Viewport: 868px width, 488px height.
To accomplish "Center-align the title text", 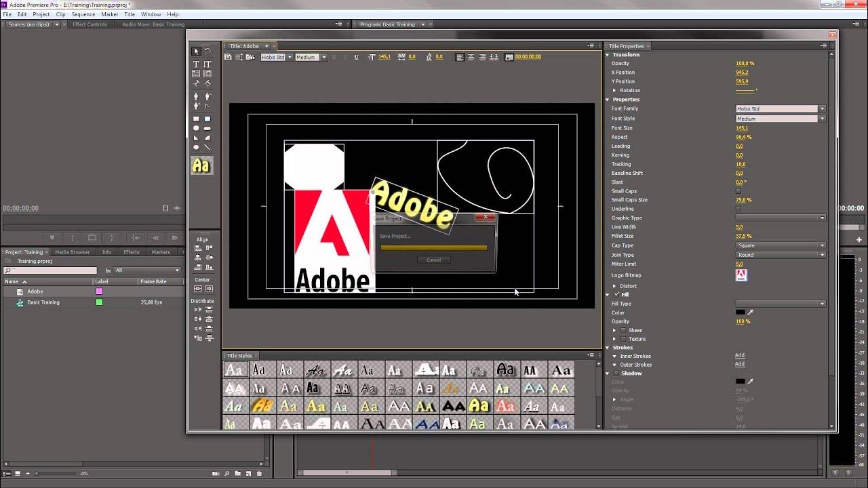I will tap(471, 57).
